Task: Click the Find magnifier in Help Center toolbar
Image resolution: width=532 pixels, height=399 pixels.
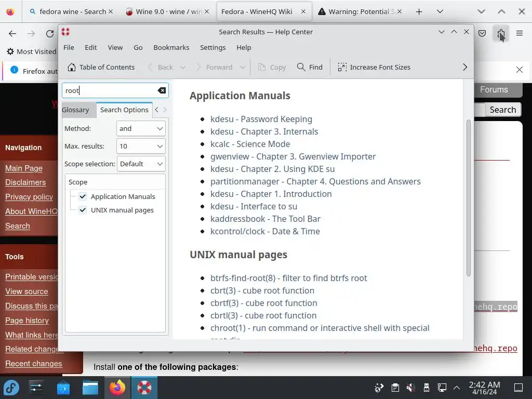Action: point(301,67)
